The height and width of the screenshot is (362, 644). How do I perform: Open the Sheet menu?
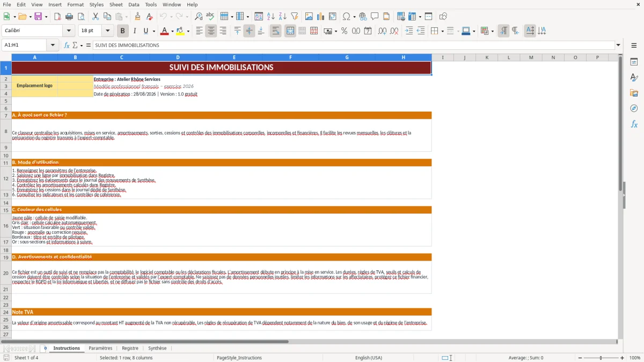click(x=116, y=4)
